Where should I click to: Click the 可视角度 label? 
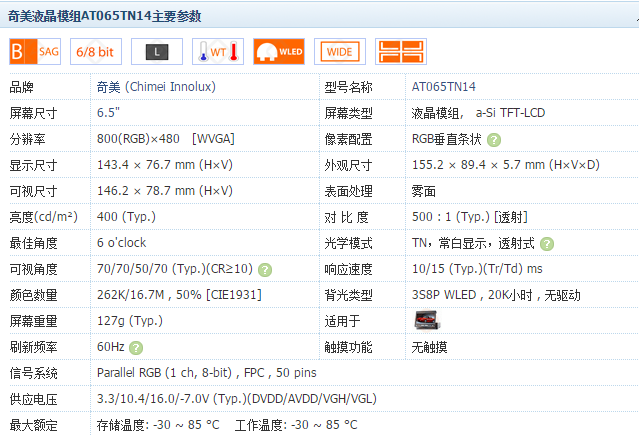(x=33, y=269)
